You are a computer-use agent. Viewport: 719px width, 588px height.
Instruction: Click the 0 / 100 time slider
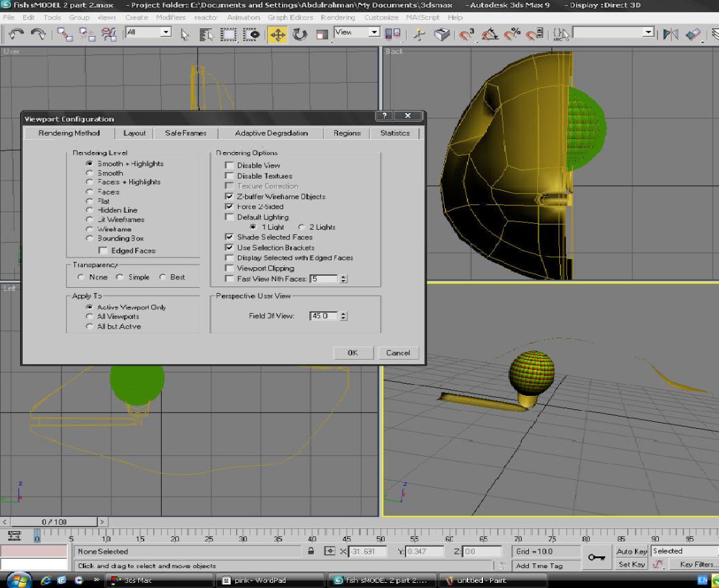(x=54, y=522)
